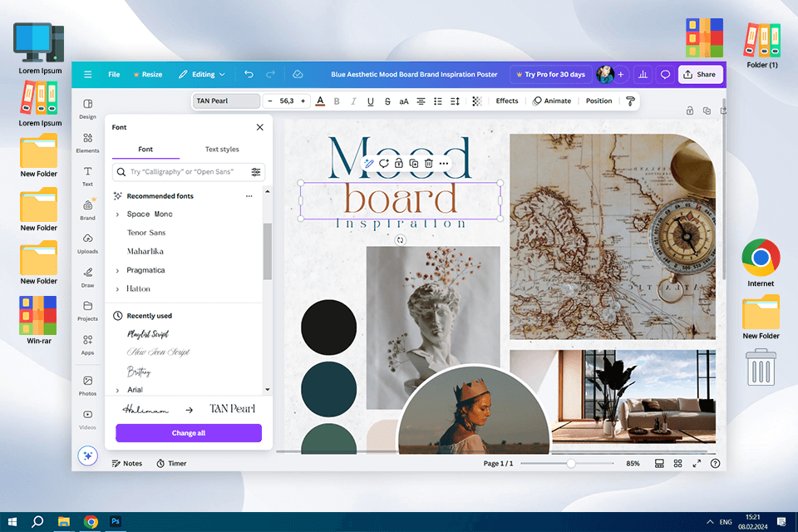
Task: Open the text color picker
Action: point(320,101)
